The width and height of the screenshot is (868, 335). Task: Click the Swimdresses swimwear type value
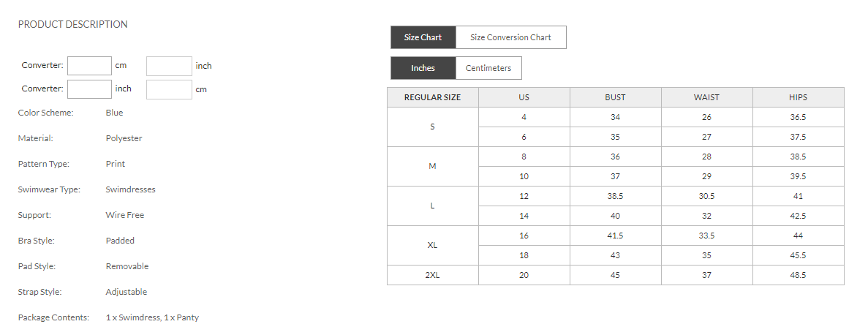pyautogui.click(x=130, y=189)
